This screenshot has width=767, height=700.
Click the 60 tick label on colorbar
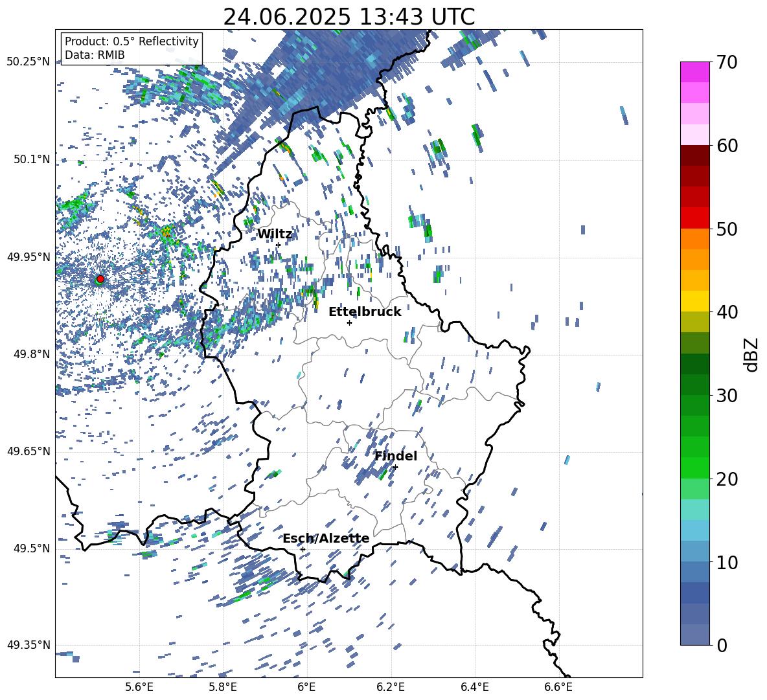tap(727, 146)
